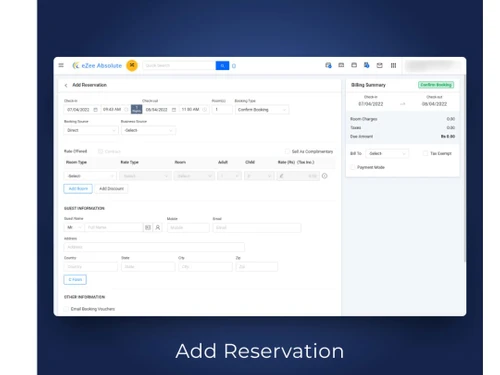Click the green Confirm Booking badge

point(436,85)
